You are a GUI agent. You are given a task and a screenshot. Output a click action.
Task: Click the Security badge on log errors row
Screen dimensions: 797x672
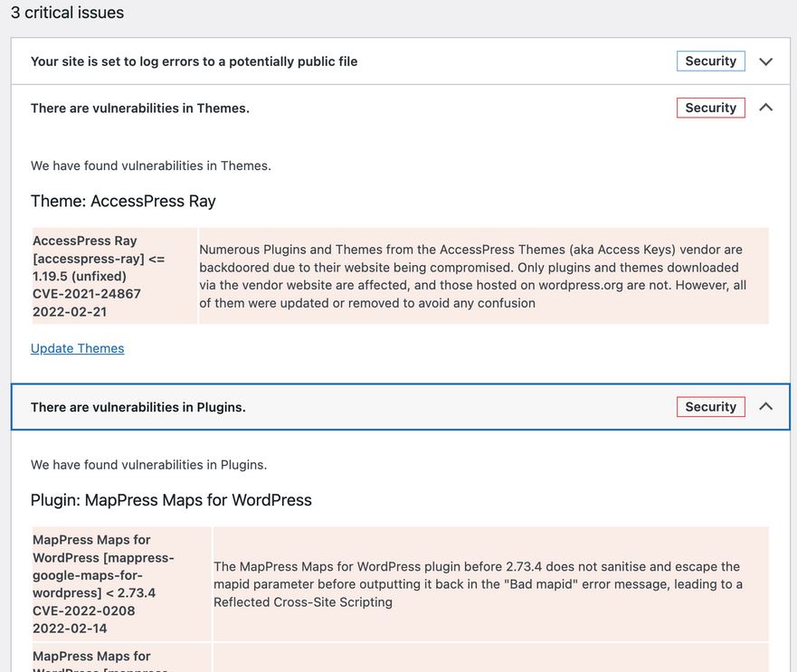click(710, 61)
